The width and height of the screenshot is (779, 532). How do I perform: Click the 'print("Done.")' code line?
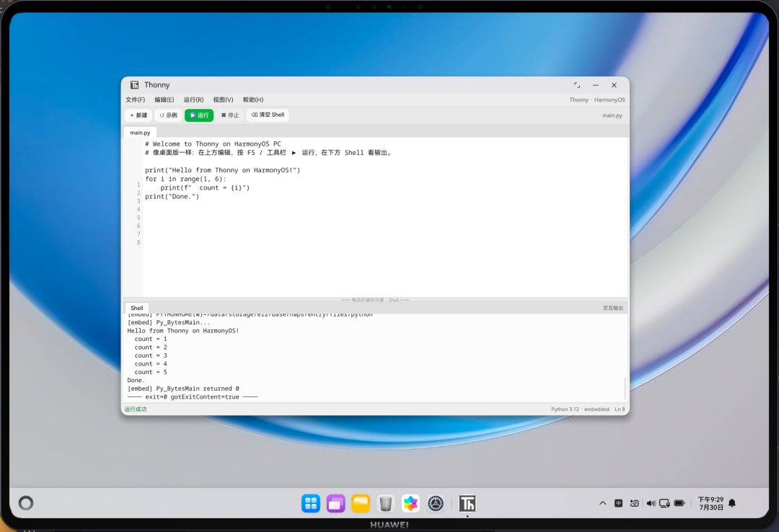pos(172,197)
